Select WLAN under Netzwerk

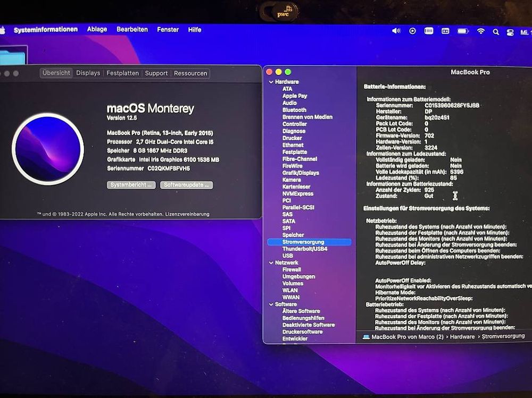click(x=290, y=291)
